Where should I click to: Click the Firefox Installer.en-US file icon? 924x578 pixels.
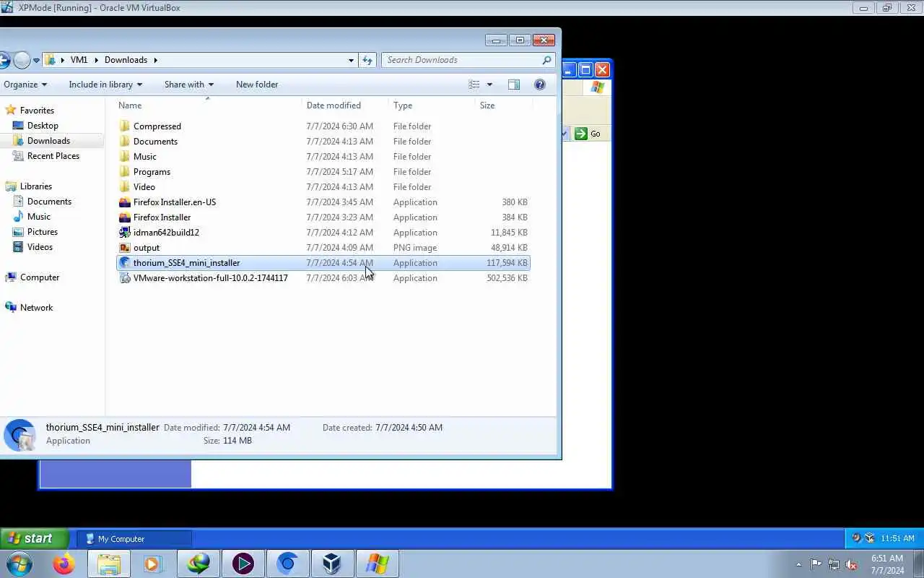[x=125, y=202]
